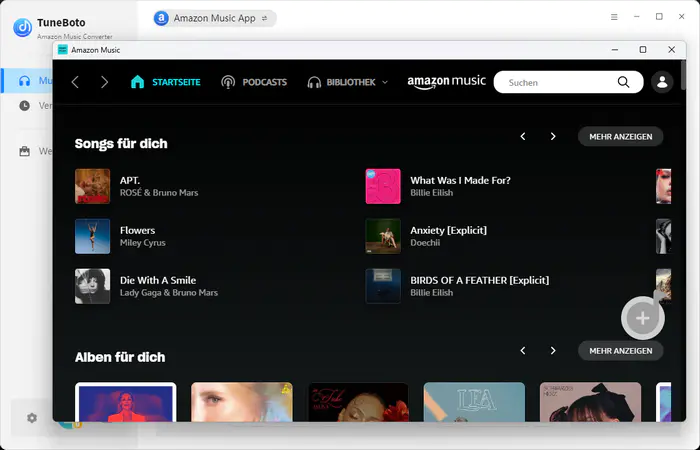The image size is (700, 450).
Task: Maximize the Amazon Music window
Action: point(643,50)
